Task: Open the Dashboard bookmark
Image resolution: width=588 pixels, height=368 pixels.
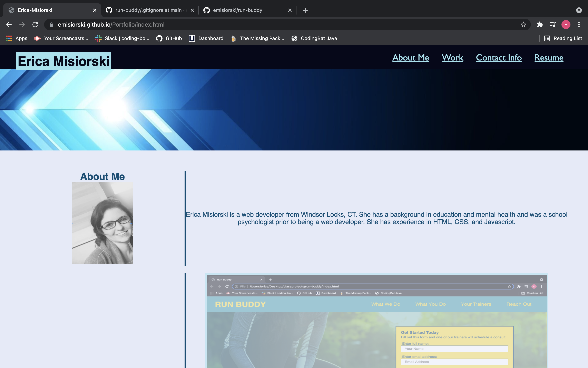Action: (206, 38)
